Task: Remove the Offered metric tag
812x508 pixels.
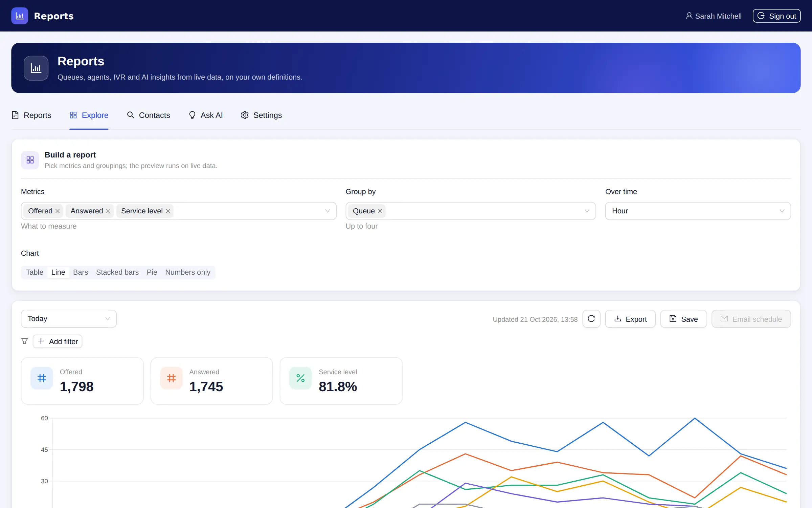Action: [x=58, y=211]
